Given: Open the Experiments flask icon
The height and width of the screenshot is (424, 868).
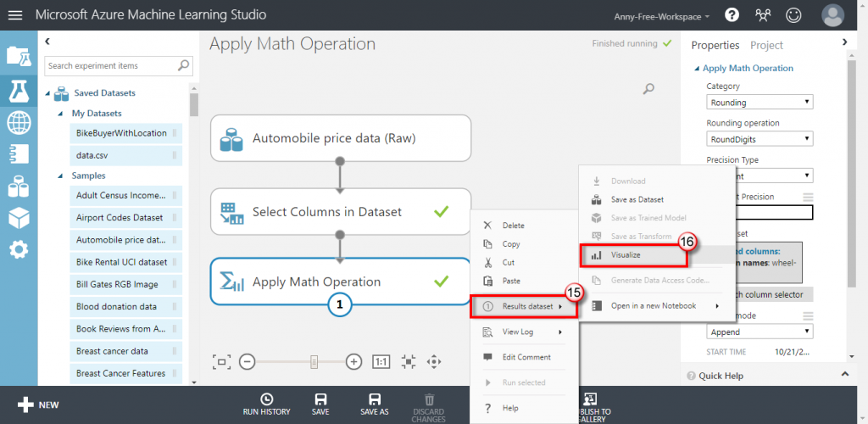Looking at the screenshot, I should [19, 91].
